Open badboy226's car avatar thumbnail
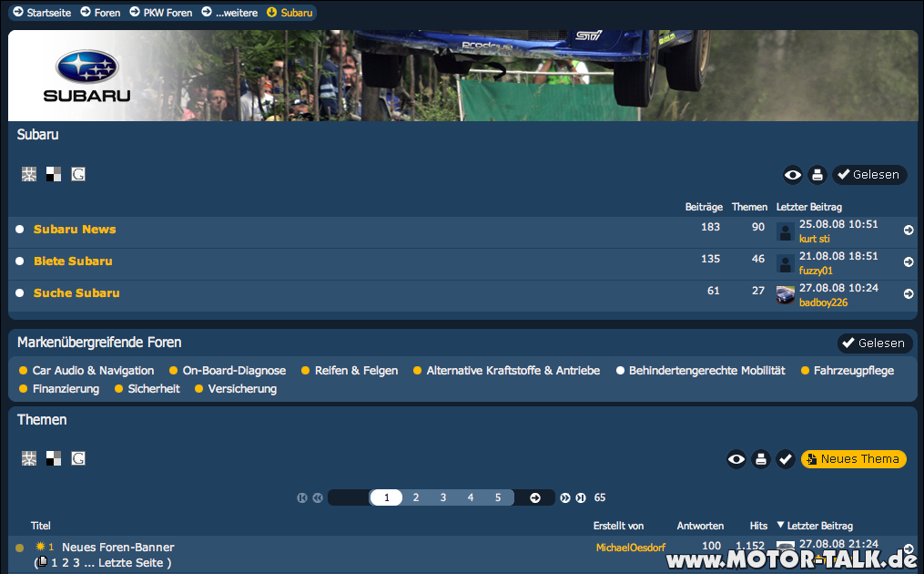This screenshot has width=924, height=574. point(785,295)
